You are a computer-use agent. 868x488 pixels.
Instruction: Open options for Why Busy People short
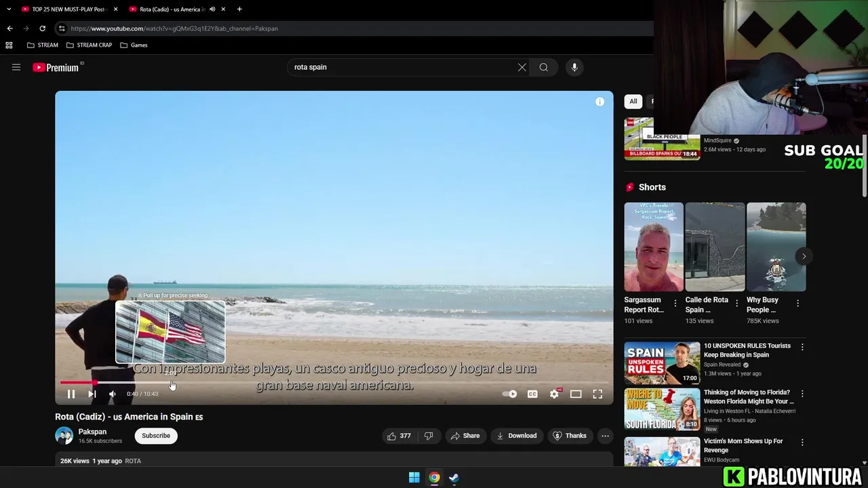[797, 304]
